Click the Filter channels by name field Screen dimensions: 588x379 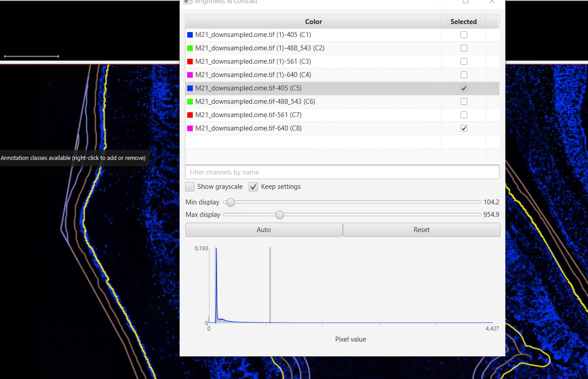coord(342,171)
